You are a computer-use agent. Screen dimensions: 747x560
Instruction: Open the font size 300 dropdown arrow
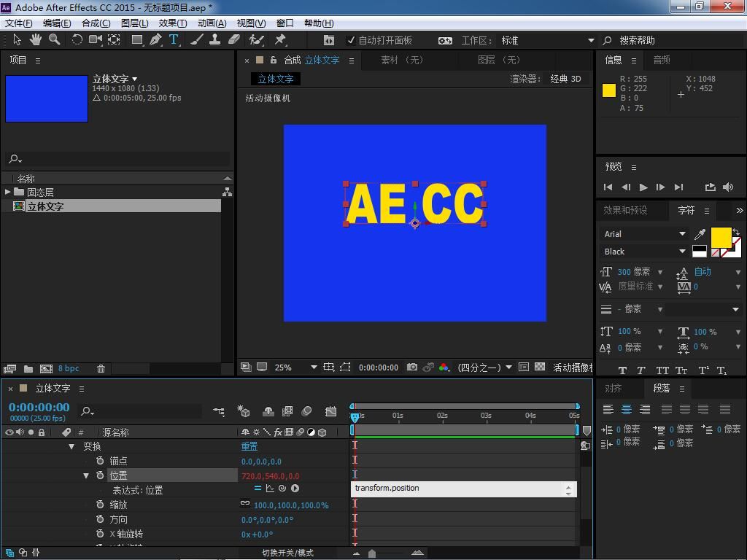[660, 272]
